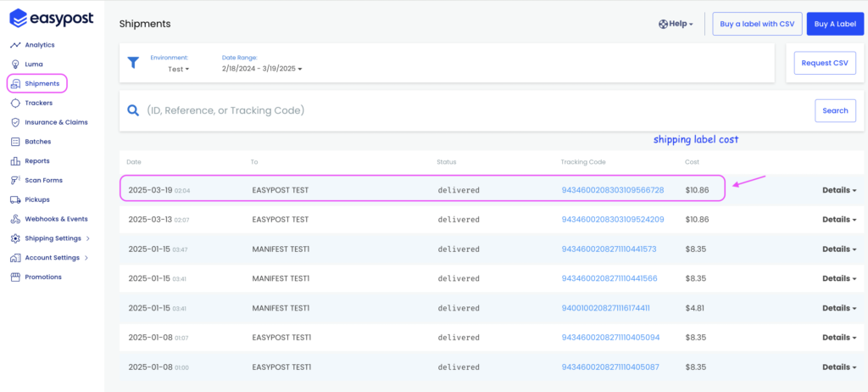Image resolution: width=868 pixels, height=392 pixels.
Task: Select the Pickups truck icon
Action: point(15,199)
